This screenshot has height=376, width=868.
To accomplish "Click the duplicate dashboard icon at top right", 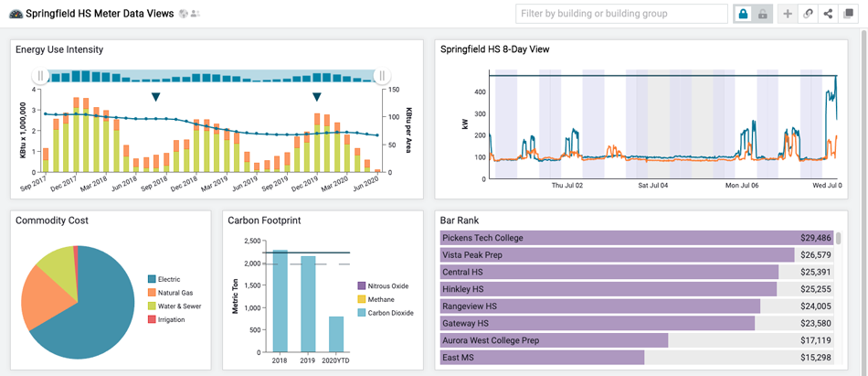I will coord(849,14).
